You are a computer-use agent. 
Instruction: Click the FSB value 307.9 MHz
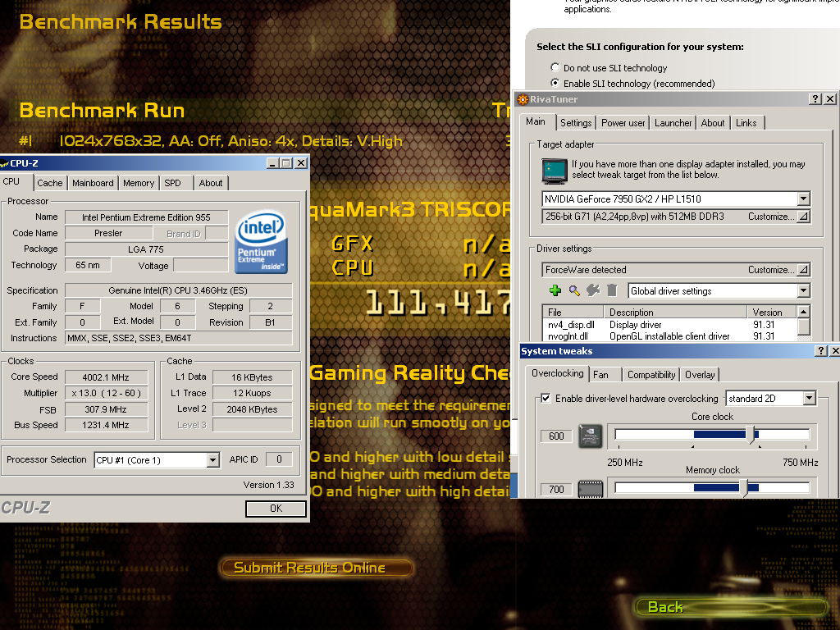(x=106, y=409)
